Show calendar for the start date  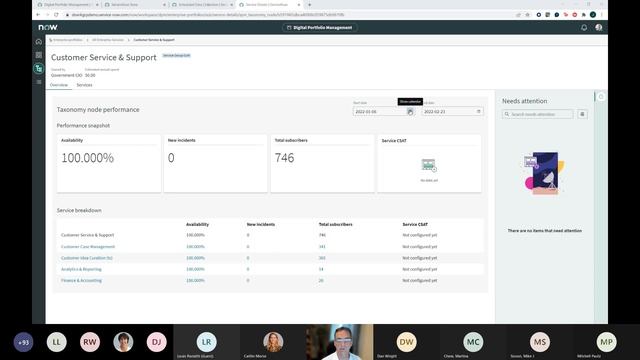tap(410, 111)
